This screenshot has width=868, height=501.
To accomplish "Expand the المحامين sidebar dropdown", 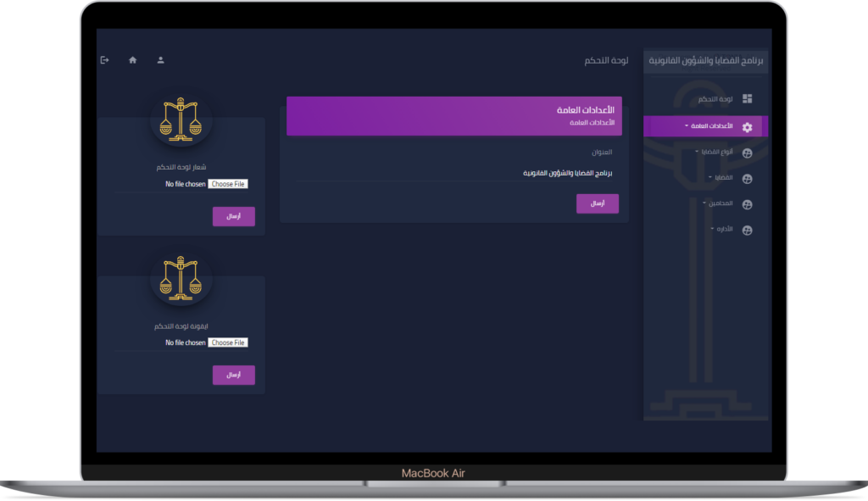I will pos(704,203).
